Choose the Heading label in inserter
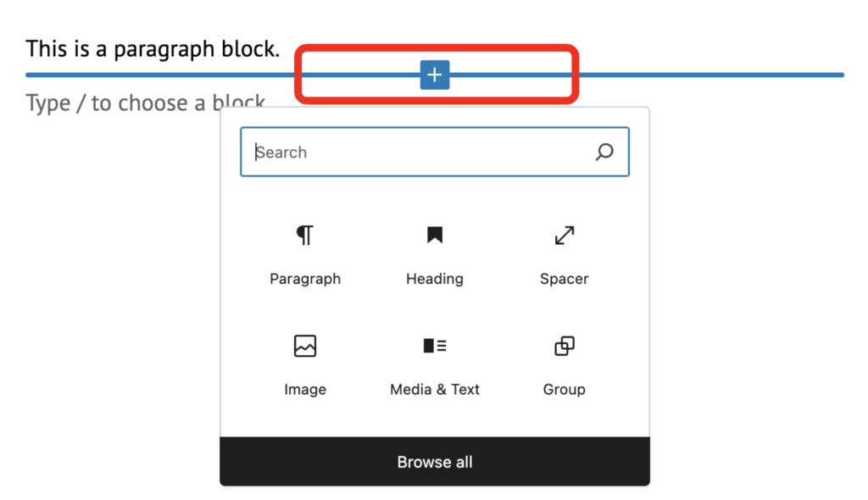The height and width of the screenshot is (500, 868). pos(435,279)
